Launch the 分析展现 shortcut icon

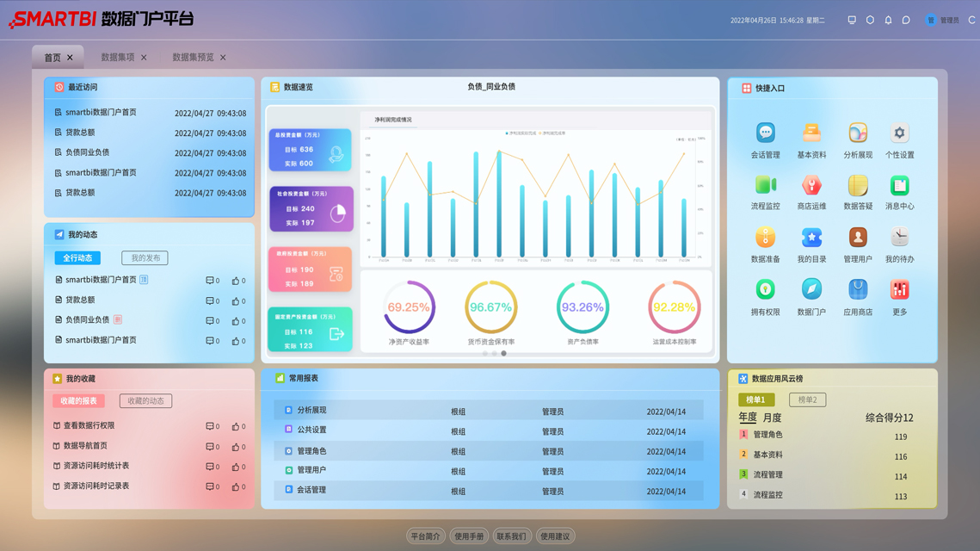point(857,133)
